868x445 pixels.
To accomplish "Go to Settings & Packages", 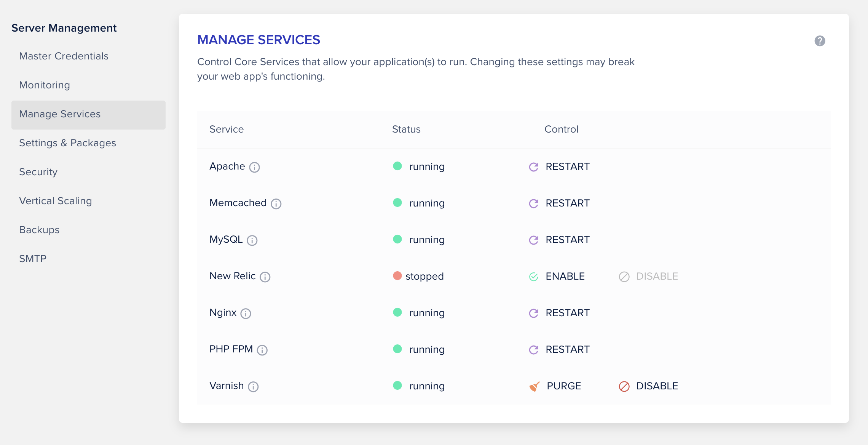I will click(68, 143).
